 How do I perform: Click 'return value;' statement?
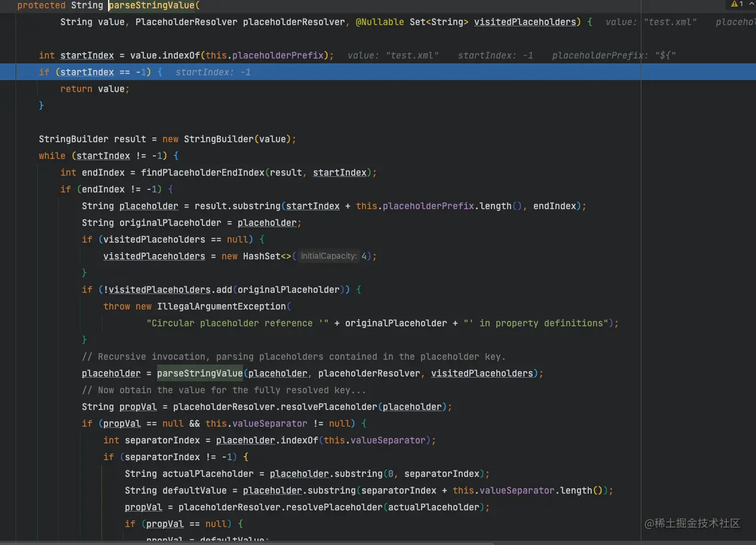coord(95,88)
